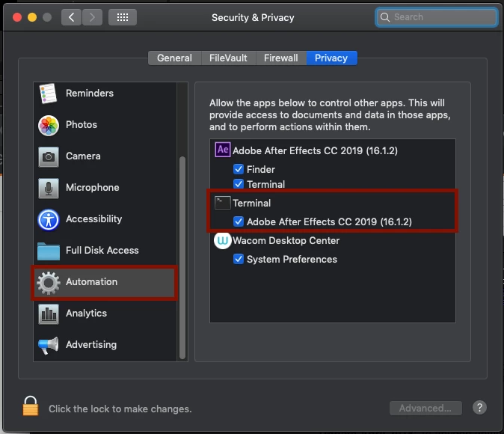Click the Photos flower icon
Image resolution: width=504 pixels, height=434 pixels.
(x=49, y=126)
